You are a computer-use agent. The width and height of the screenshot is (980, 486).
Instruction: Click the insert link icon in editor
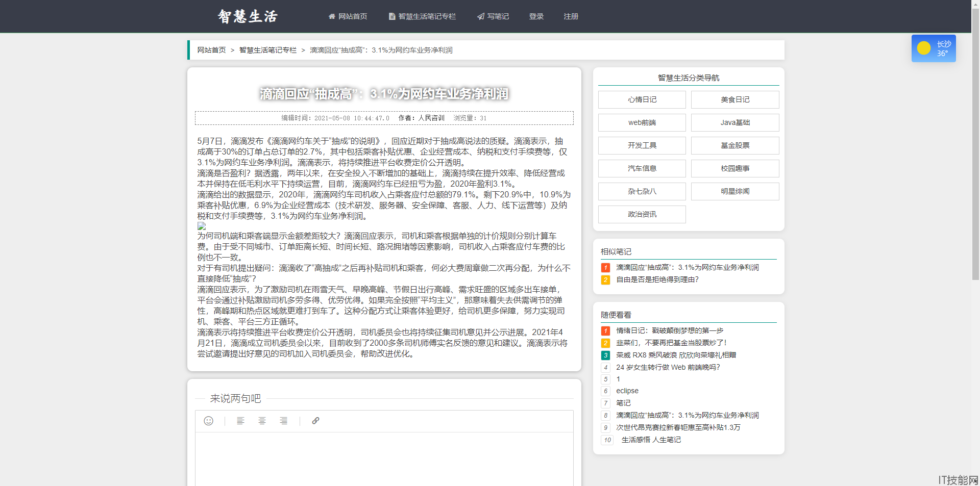[x=315, y=421]
